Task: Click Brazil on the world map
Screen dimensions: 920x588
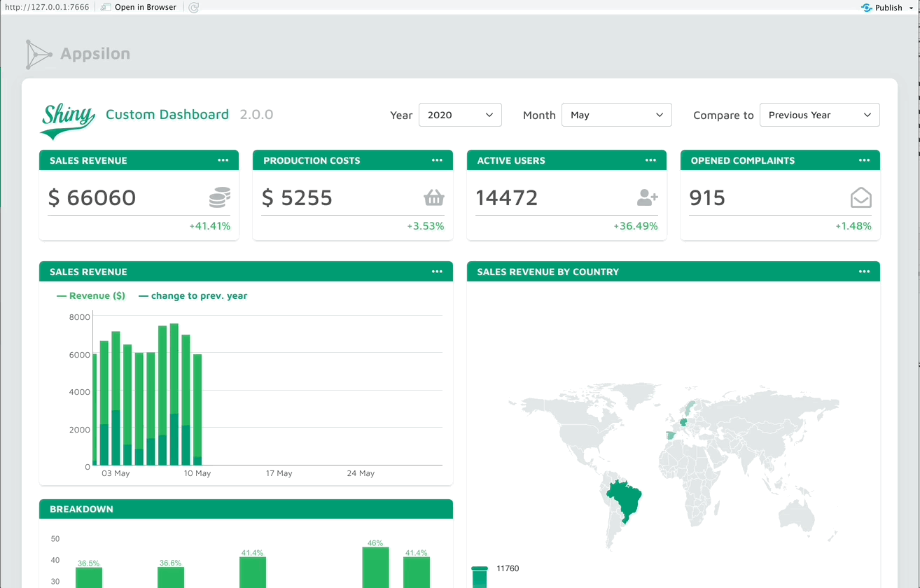Action: (x=625, y=496)
